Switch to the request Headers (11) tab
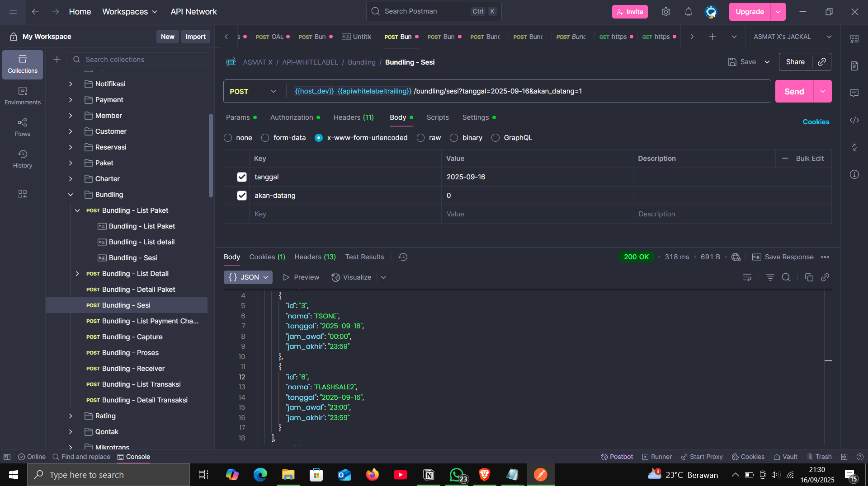Screen dimensions: 868x486 pos(354,117)
